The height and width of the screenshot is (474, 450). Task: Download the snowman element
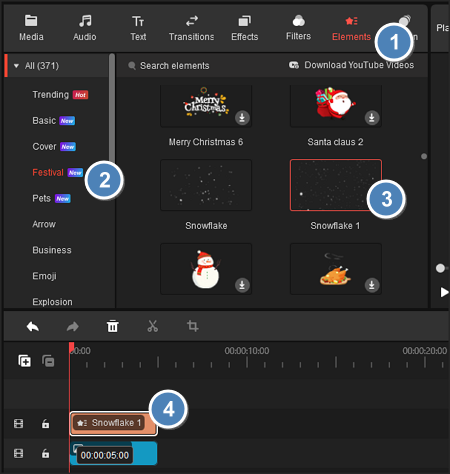pos(242,285)
